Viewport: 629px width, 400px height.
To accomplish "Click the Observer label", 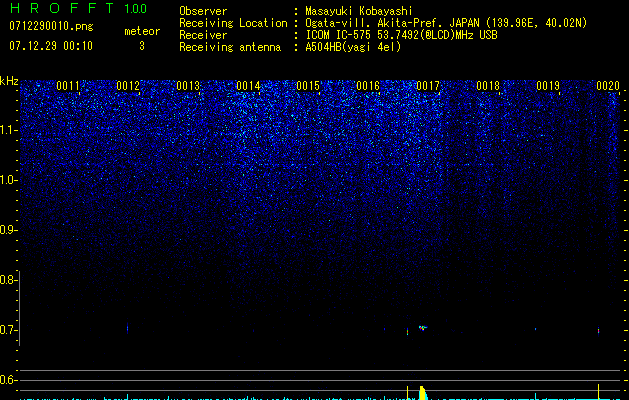I will (203, 11).
